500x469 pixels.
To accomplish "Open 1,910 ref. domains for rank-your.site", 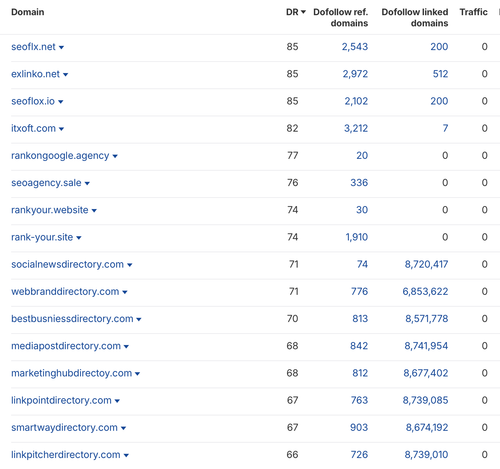I will click(357, 237).
